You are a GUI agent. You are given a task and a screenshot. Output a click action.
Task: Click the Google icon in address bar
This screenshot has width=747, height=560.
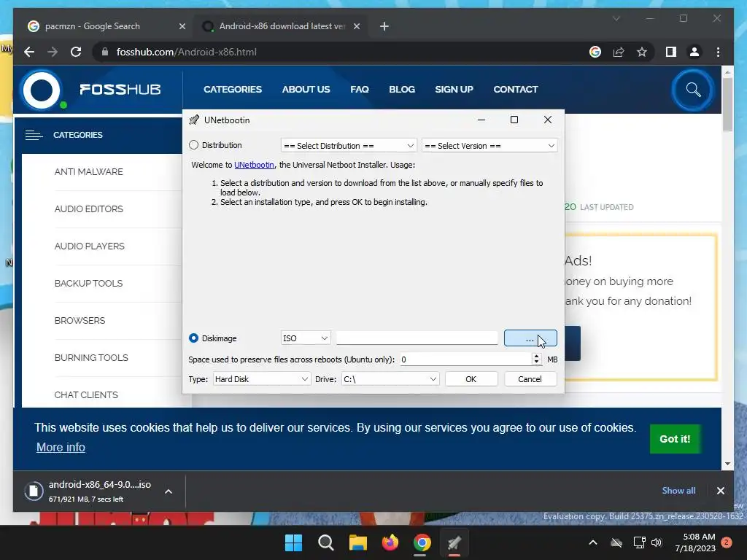click(595, 52)
